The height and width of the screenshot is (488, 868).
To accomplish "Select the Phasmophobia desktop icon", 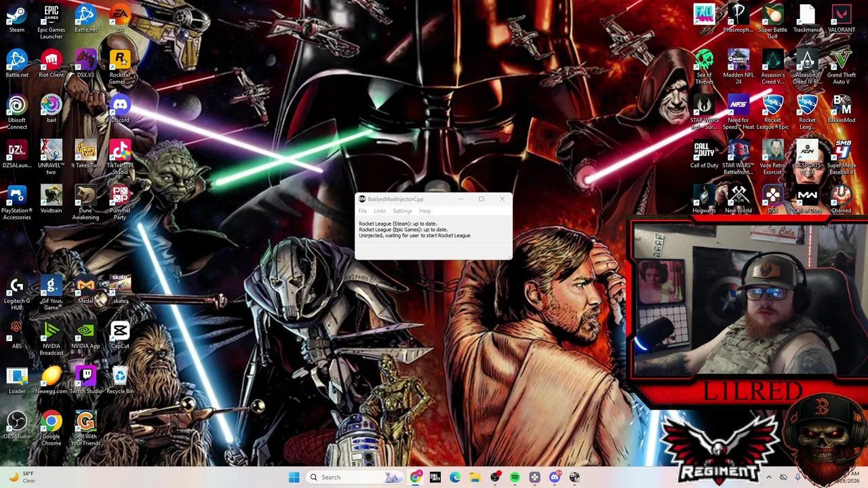I will (738, 19).
